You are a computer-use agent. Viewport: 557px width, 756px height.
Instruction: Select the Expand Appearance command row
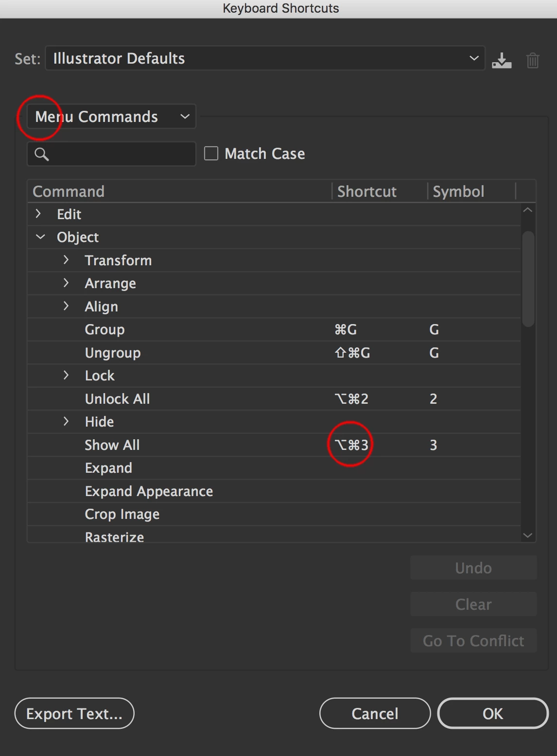[274, 491]
